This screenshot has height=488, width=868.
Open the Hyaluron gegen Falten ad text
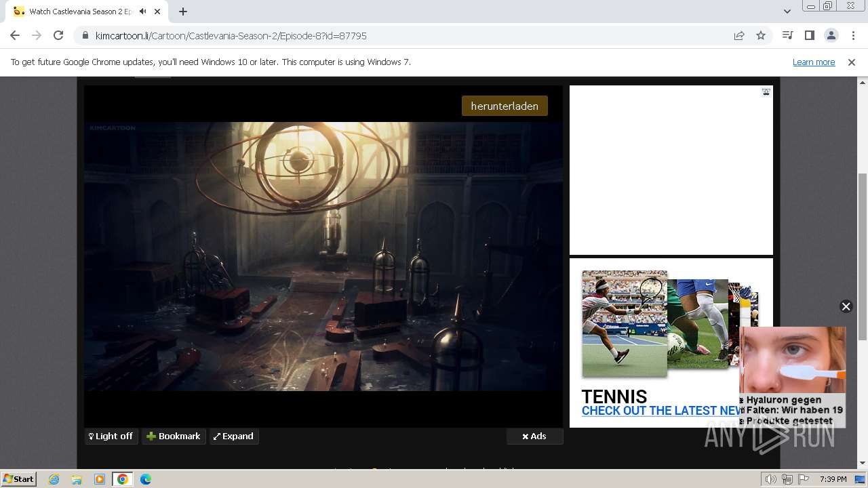pos(793,410)
